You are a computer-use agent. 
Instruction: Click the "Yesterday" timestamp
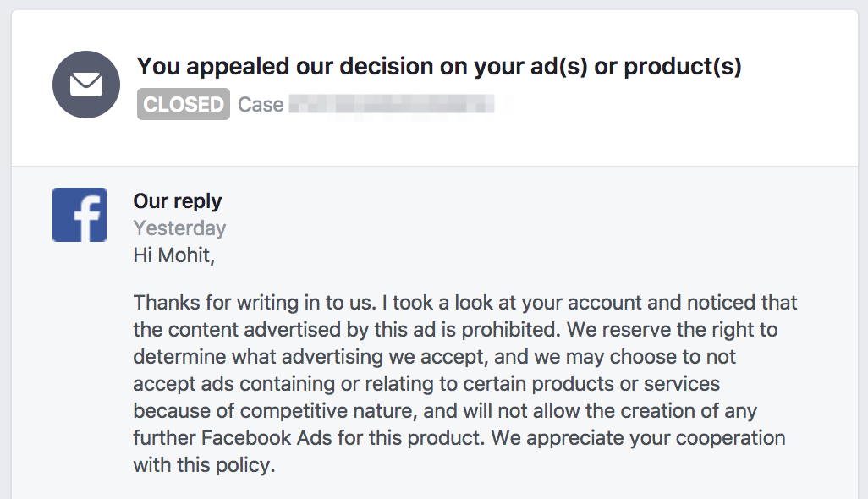[x=179, y=228]
